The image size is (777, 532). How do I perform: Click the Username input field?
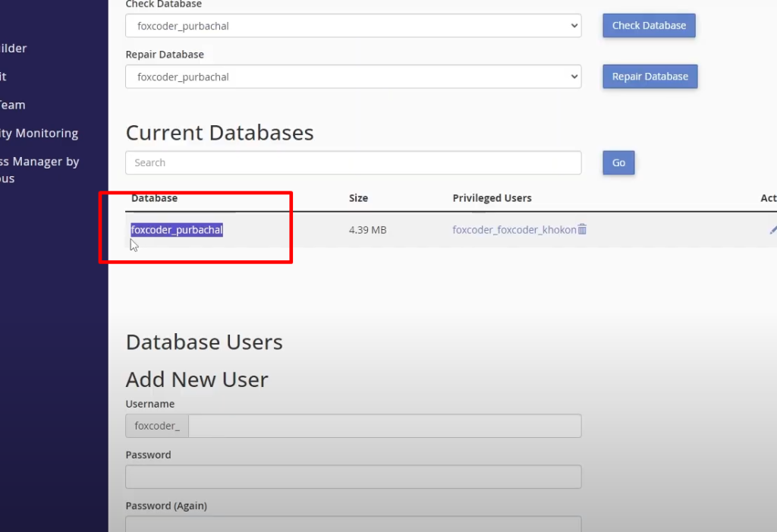pyautogui.click(x=384, y=427)
